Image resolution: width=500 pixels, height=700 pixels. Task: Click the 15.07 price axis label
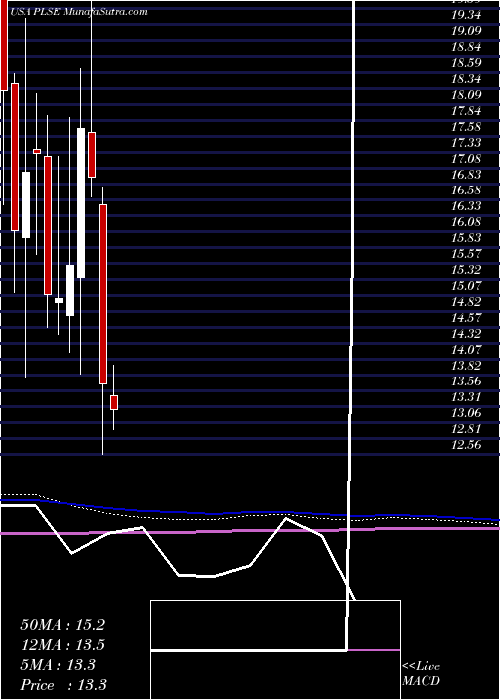466,286
